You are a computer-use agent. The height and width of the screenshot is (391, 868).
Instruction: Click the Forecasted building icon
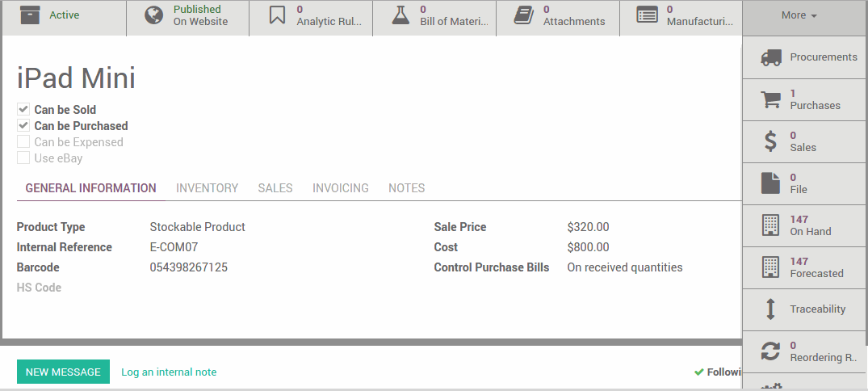click(770, 267)
